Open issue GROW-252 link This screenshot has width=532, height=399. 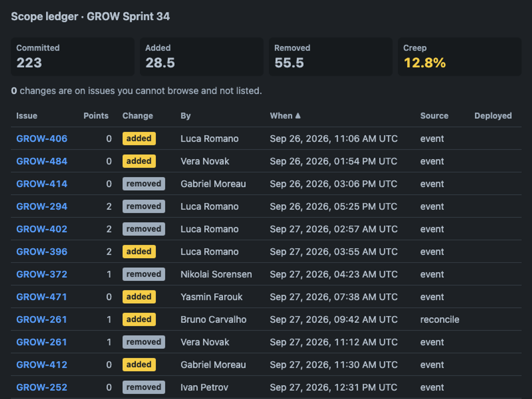(42, 387)
